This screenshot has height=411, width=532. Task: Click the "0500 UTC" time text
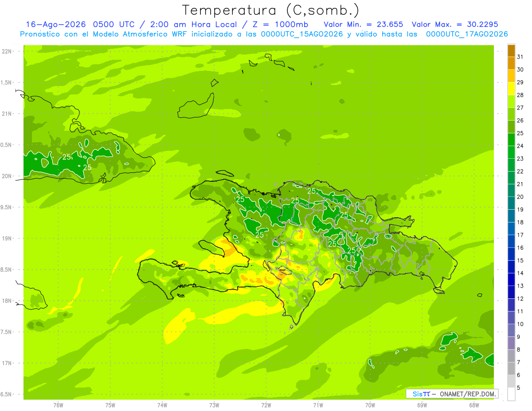[113, 24]
